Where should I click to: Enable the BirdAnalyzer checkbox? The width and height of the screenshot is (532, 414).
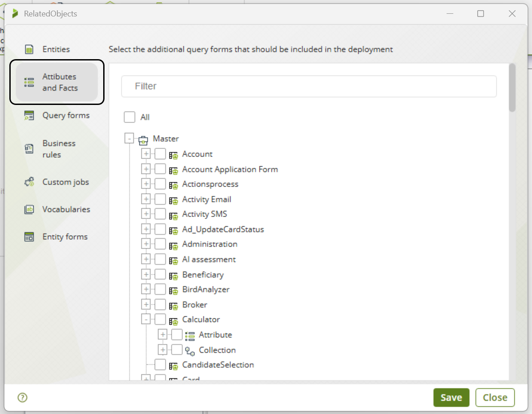[x=160, y=289]
